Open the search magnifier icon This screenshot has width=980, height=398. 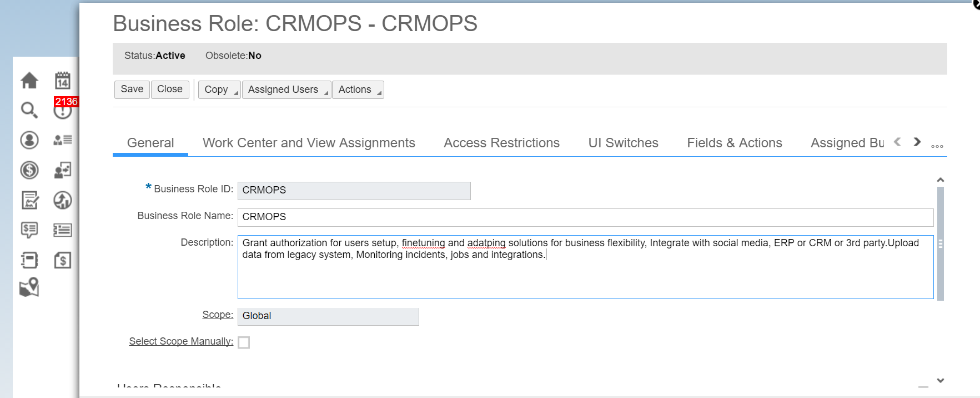(x=29, y=110)
